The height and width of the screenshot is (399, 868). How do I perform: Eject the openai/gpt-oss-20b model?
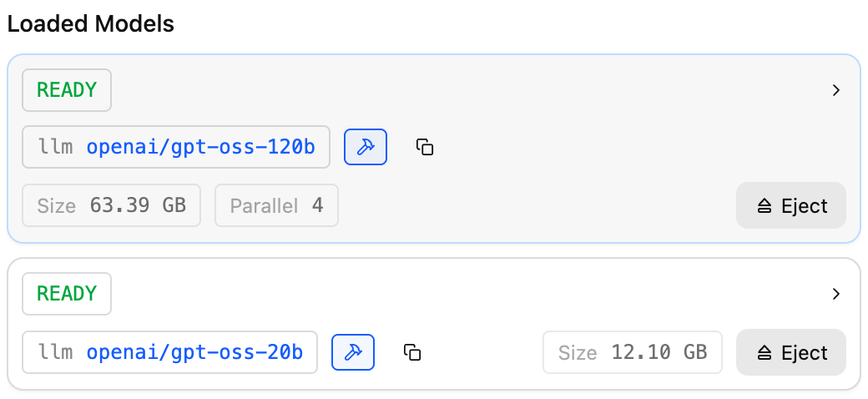(791, 352)
